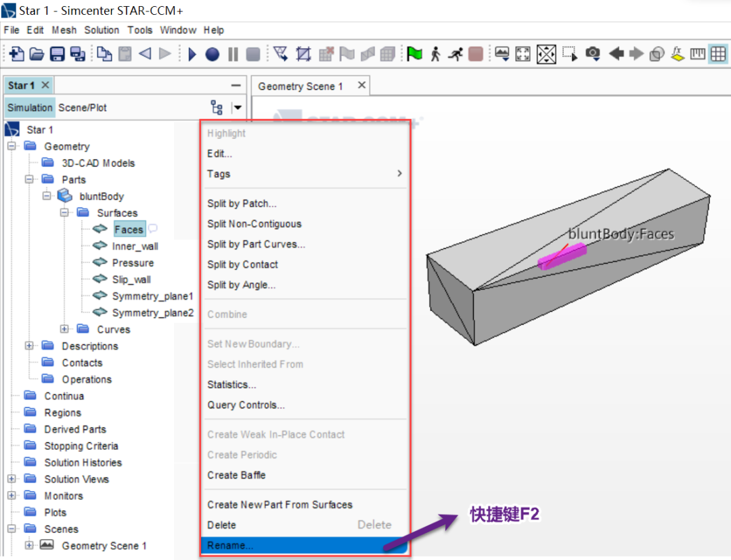
Task: Click the grid icon with red X
Action: click(326, 54)
